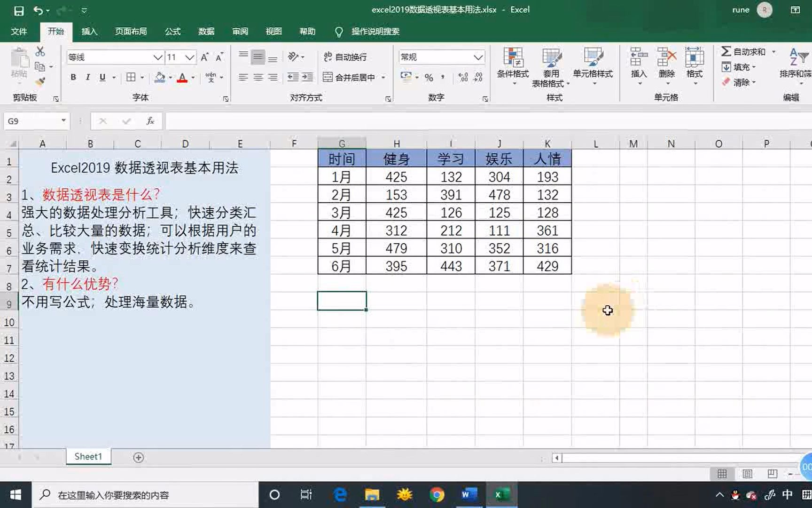Switch to the Insert (插入) tab

pos(89,32)
